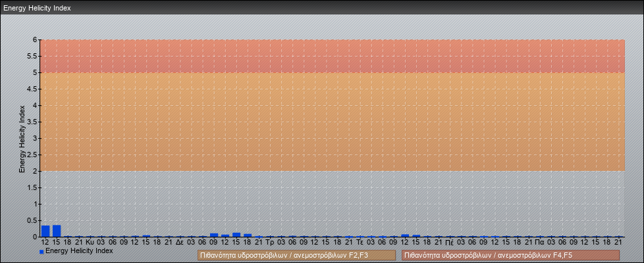
Task: Click the y-axis value 5
Action: point(36,72)
